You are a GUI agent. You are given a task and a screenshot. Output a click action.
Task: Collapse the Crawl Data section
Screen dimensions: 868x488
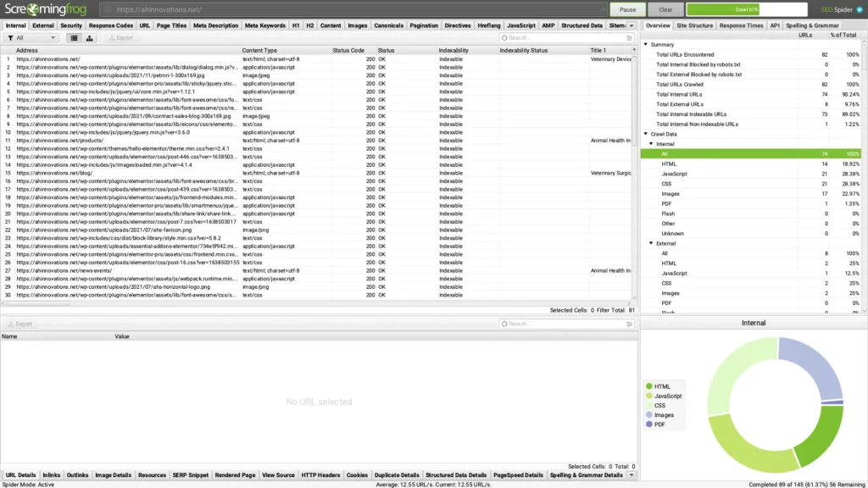[x=646, y=134]
